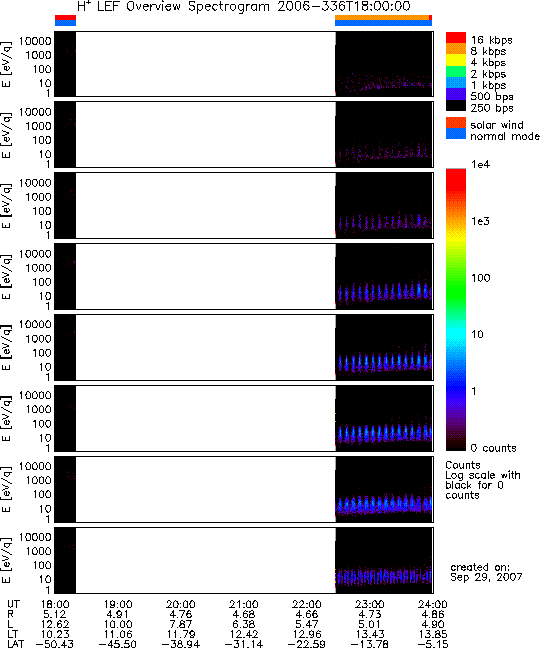Click the L value 5.47
Viewport: 540px width, 648px height.
(x=307, y=624)
